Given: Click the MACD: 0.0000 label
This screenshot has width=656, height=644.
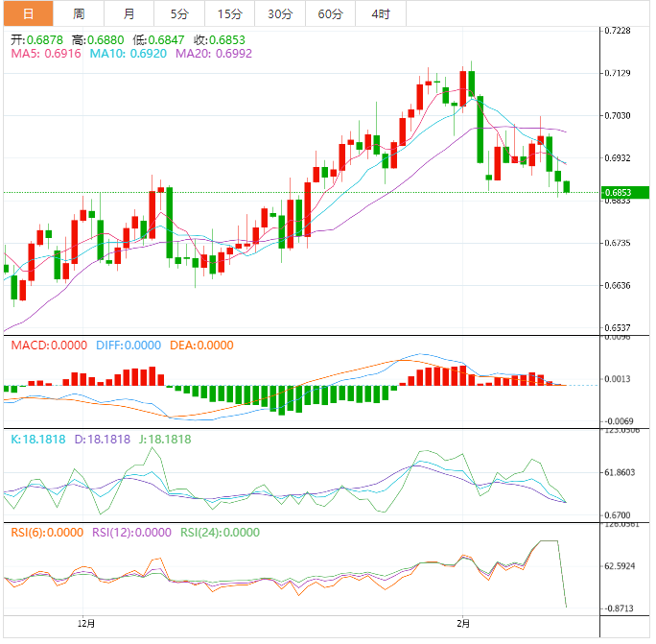Looking at the screenshot, I should [48, 346].
